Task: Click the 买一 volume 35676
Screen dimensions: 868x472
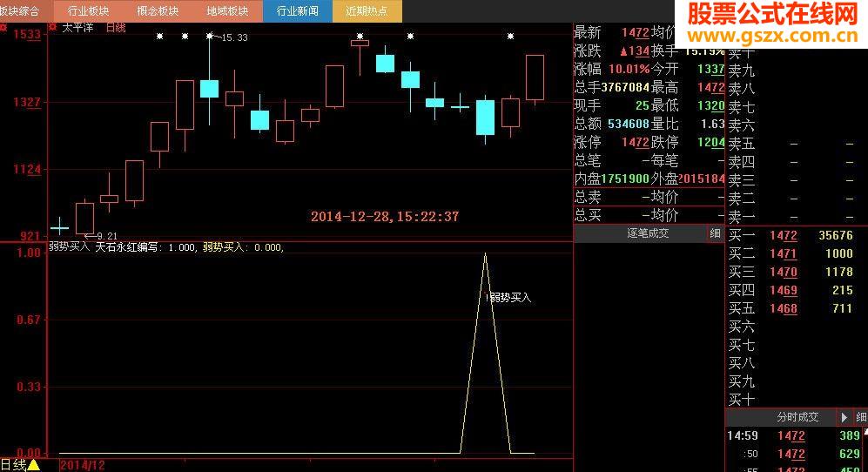Action: click(835, 235)
